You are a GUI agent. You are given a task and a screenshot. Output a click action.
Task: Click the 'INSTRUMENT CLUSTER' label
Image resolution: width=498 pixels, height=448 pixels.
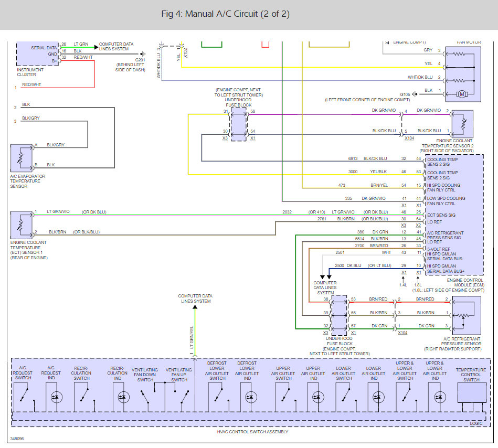click(x=30, y=72)
